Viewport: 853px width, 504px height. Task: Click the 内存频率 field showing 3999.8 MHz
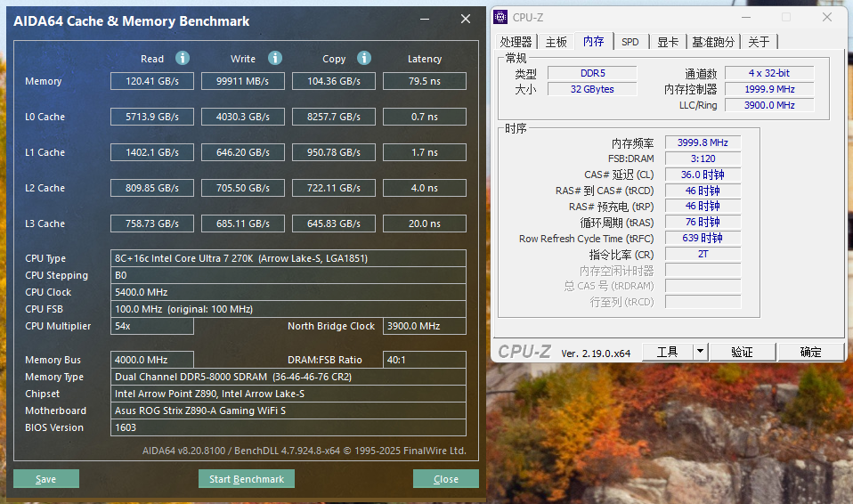(x=703, y=142)
